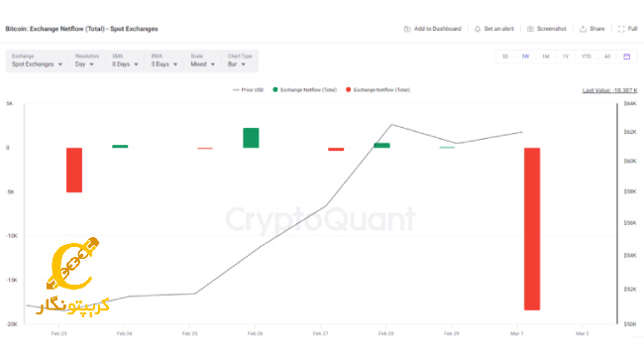This screenshot has height=362, width=644.
Task: Click the Share upload icon
Action: (x=583, y=29)
